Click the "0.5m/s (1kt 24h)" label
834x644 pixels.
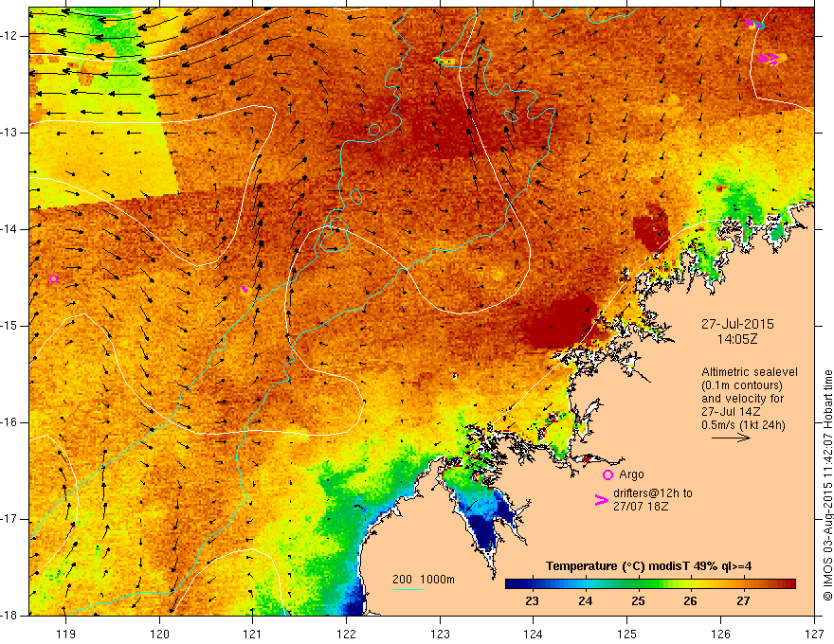tap(743, 425)
